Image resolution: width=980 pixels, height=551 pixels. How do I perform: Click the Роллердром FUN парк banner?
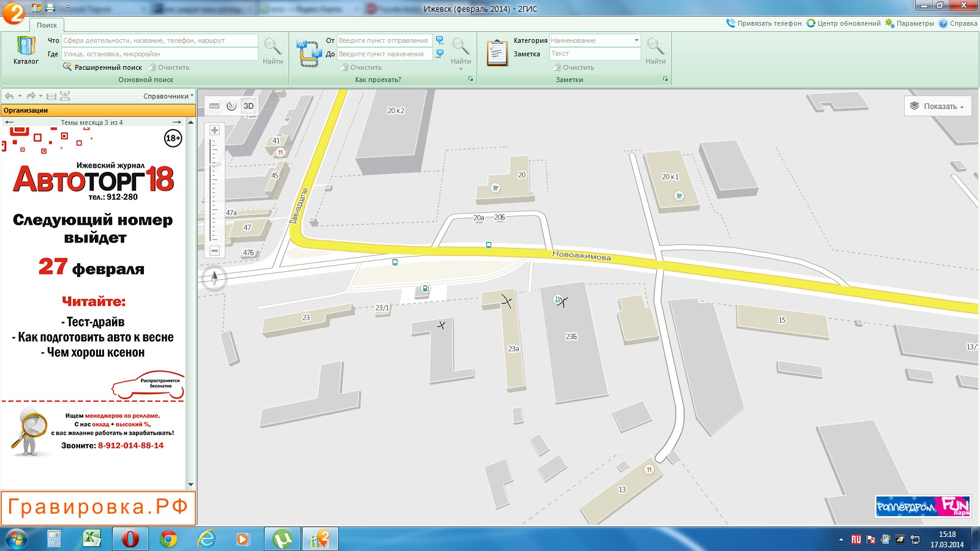pyautogui.click(x=923, y=506)
